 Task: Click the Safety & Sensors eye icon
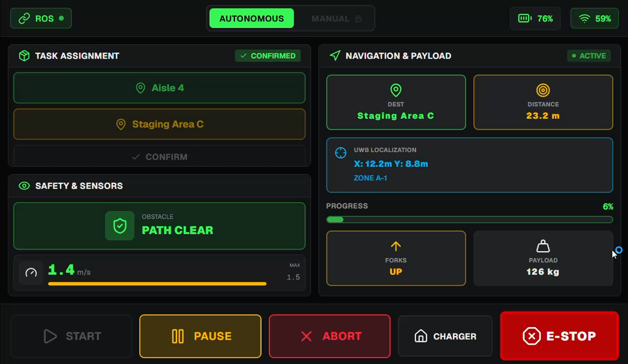click(24, 186)
